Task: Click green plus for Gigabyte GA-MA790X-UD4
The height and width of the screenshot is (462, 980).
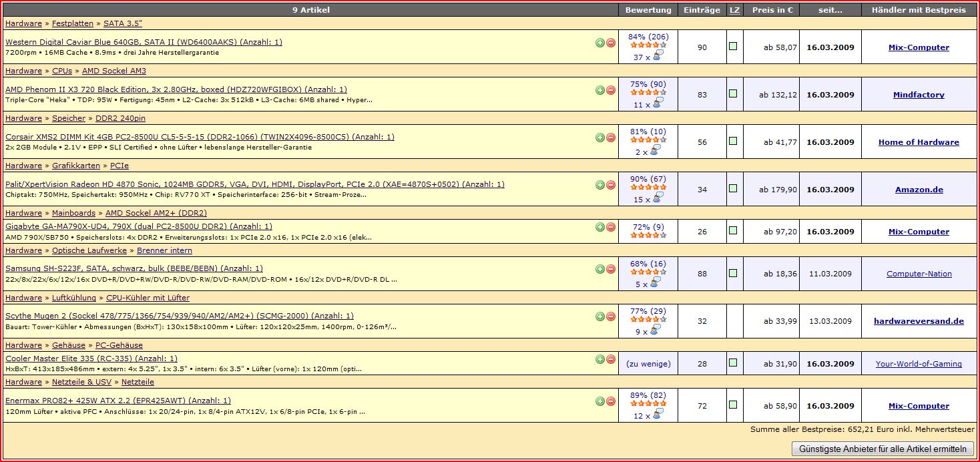Action: tap(600, 227)
